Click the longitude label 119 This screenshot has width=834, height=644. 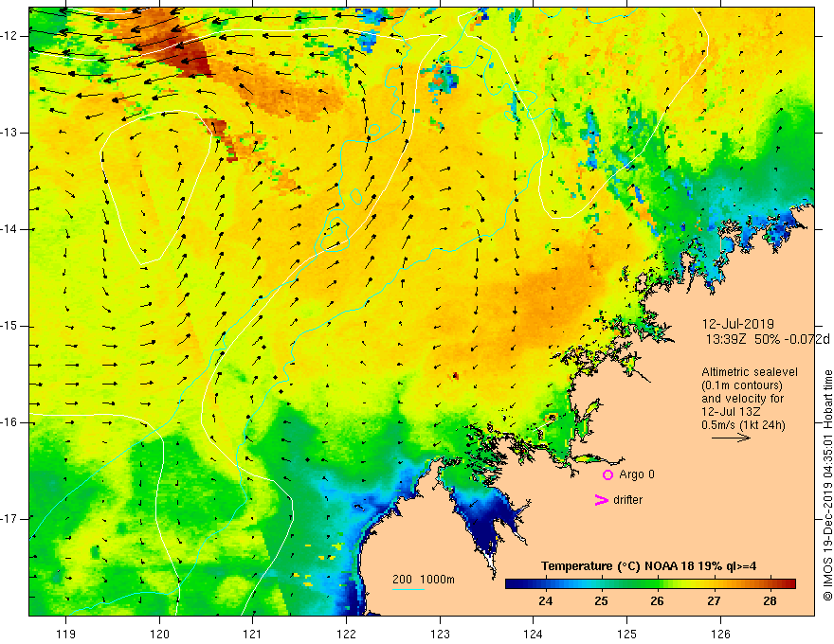(66, 634)
